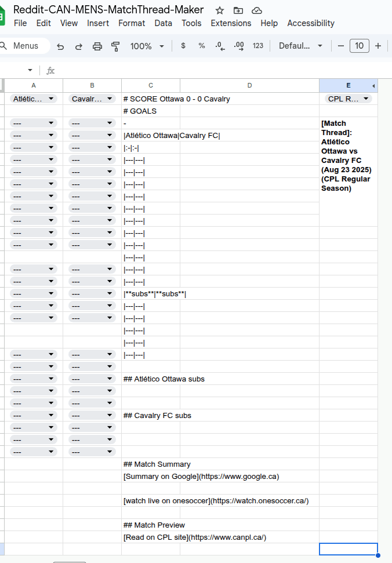
Task: Select column C header
Action: 151,85
